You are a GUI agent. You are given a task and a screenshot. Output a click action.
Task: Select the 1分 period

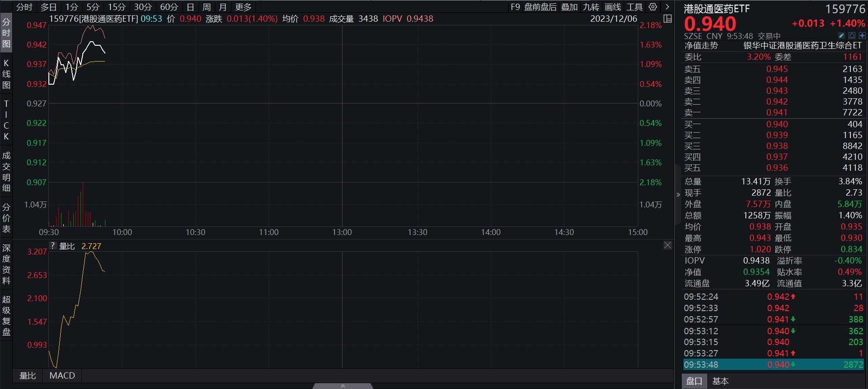point(72,7)
